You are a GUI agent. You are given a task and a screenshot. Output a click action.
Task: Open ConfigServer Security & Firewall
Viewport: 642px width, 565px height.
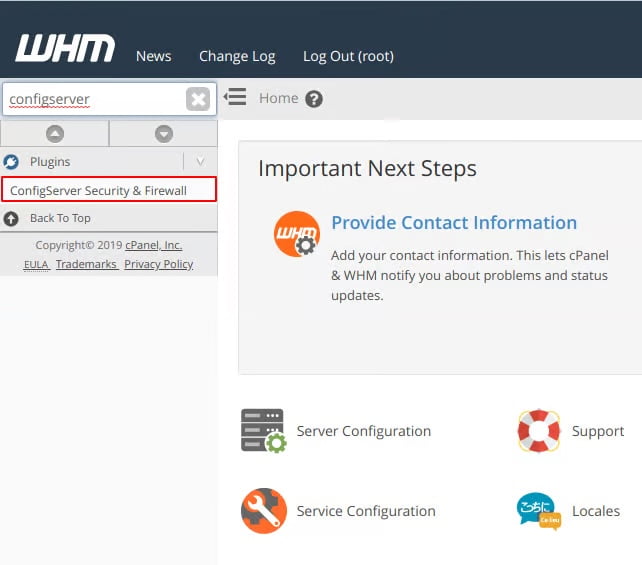[109, 190]
